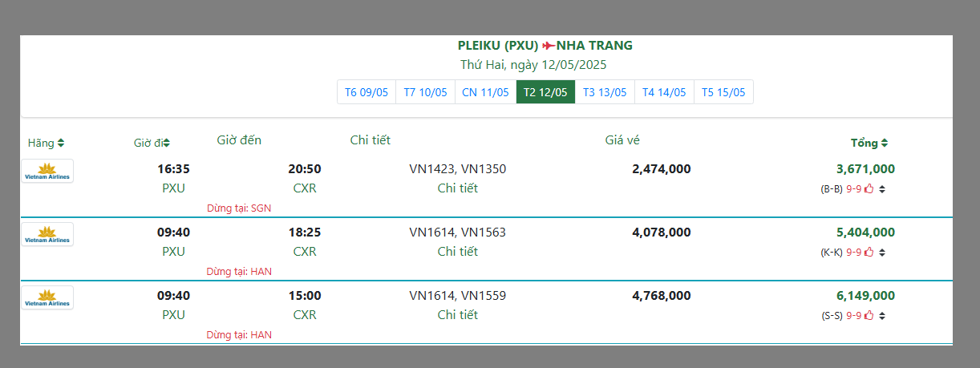Switch to date tab T3 13/05
This screenshot has width=980, height=368.
click(x=605, y=92)
